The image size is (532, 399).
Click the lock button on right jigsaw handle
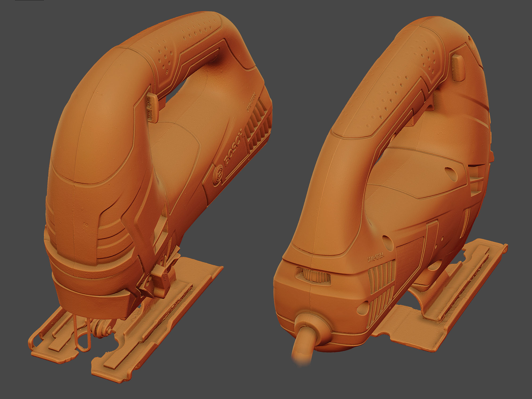pyautogui.click(x=459, y=67)
